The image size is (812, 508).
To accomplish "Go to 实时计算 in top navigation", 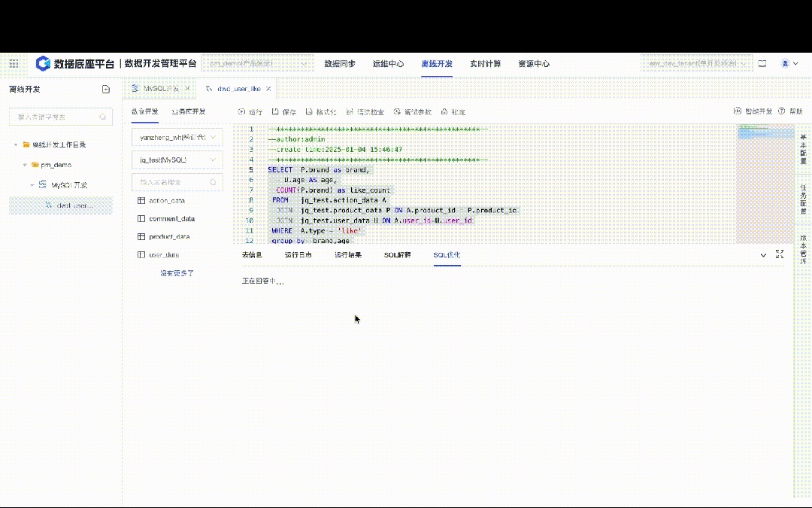I will tap(485, 64).
